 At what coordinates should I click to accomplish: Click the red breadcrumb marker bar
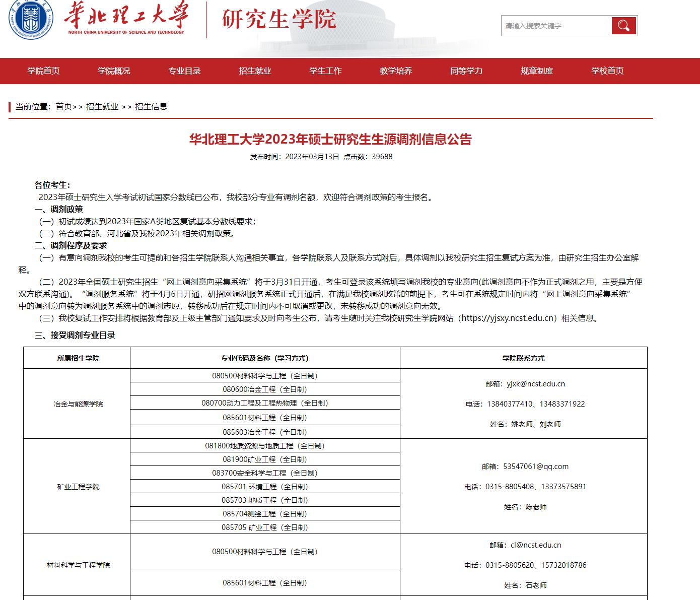[9, 107]
